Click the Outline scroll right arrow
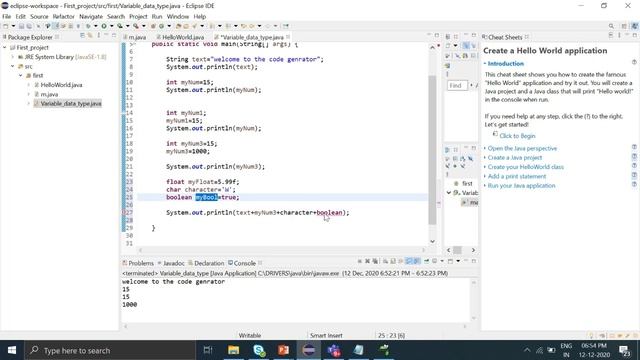 point(473,250)
